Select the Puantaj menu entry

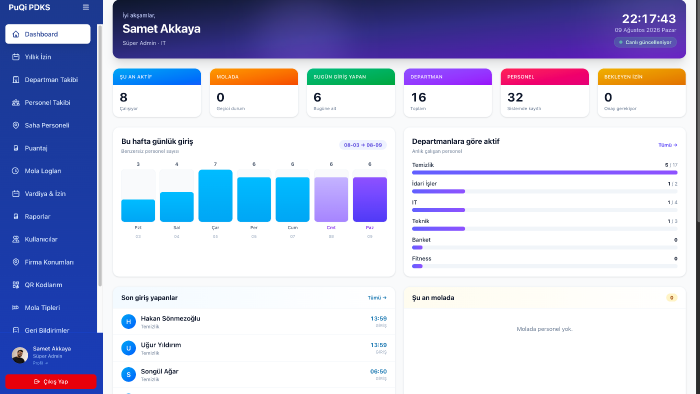click(x=48, y=148)
